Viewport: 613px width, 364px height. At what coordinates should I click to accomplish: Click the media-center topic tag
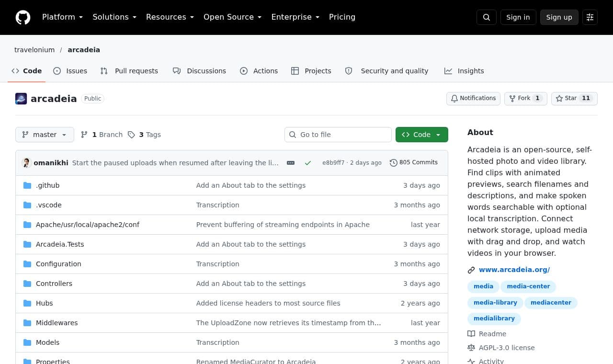[x=528, y=286]
